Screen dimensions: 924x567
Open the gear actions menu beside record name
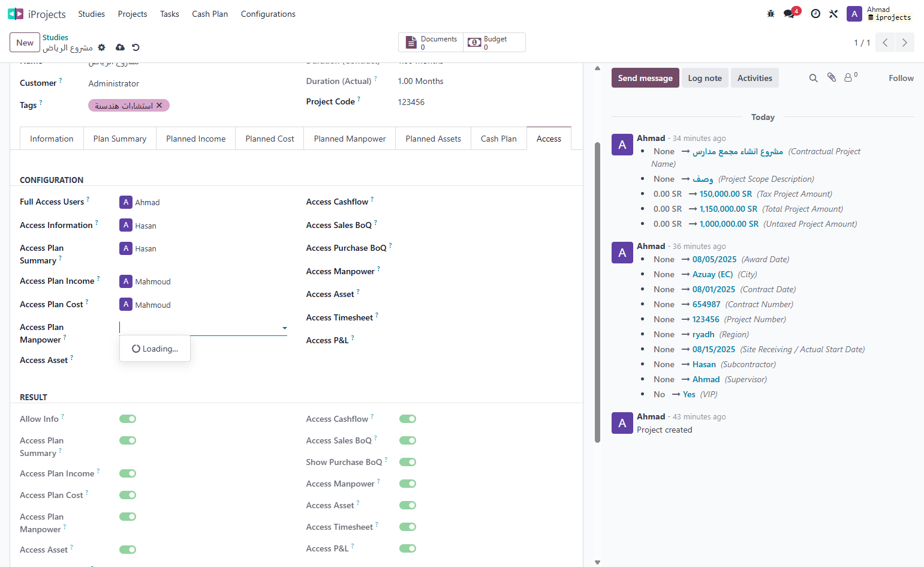101,47
